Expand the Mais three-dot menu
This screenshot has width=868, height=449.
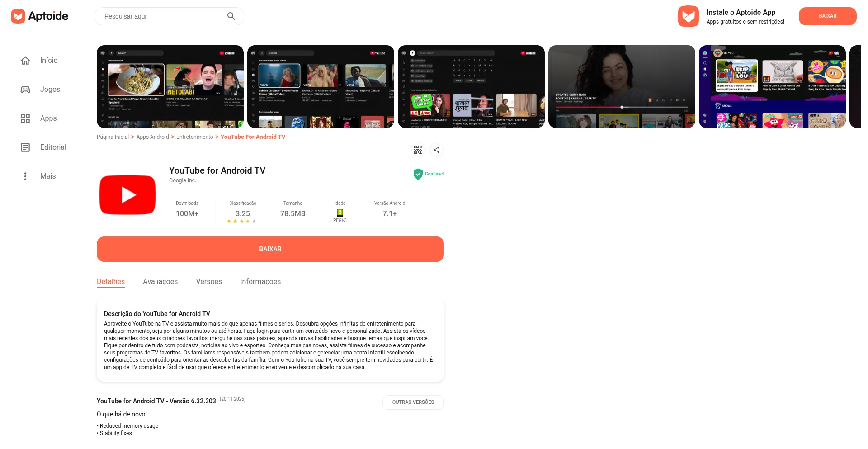point(25,176)
